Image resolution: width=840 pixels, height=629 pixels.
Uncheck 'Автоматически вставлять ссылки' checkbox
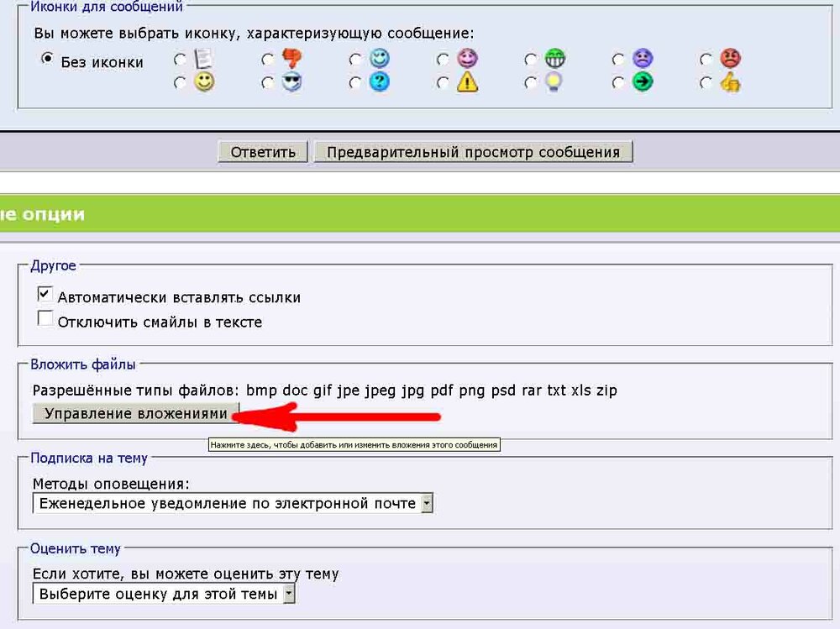[x=45, y=294]
